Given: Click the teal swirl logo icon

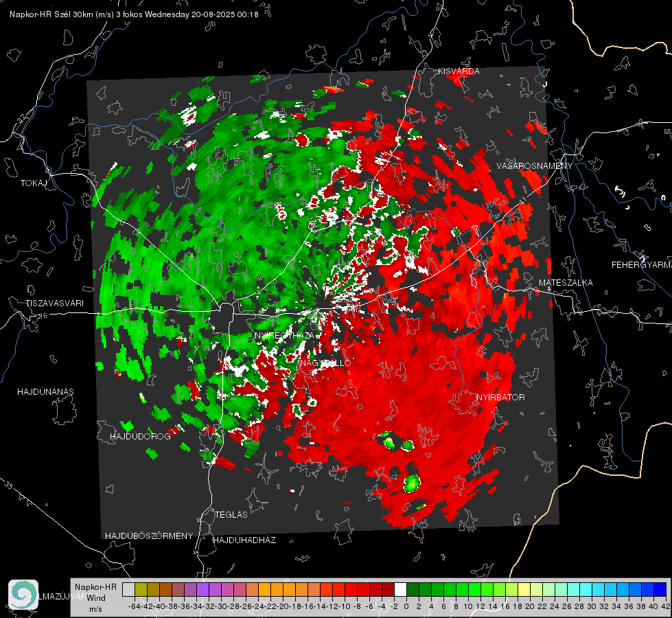Looking at the screenshot, I should (x=23, y=595).
